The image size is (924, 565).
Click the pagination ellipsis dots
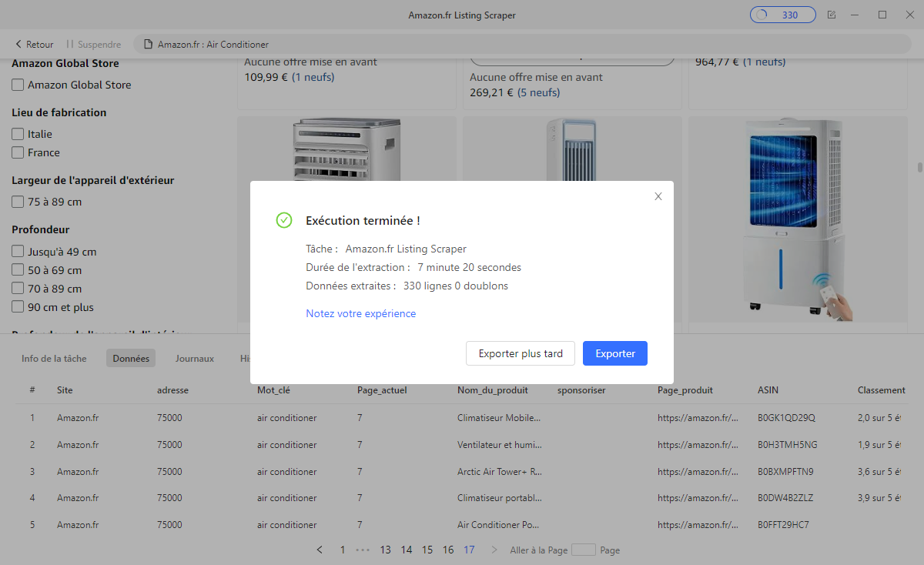click(363, 550)
